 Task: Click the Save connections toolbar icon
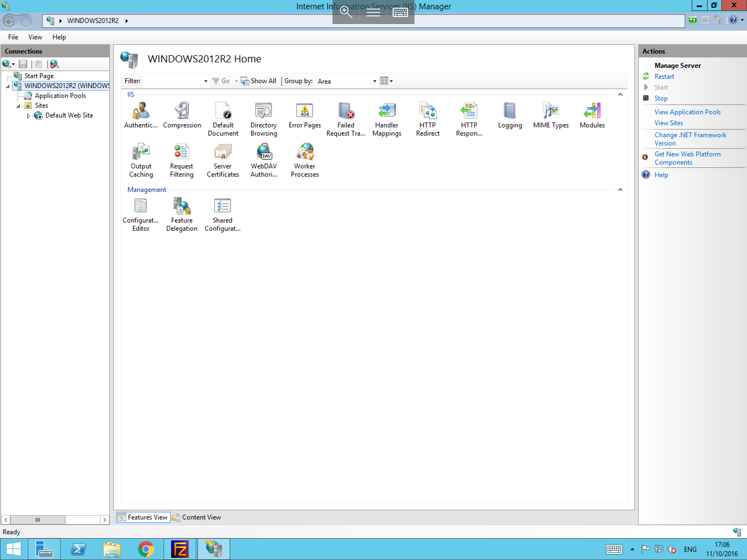[x=23, y=64]
